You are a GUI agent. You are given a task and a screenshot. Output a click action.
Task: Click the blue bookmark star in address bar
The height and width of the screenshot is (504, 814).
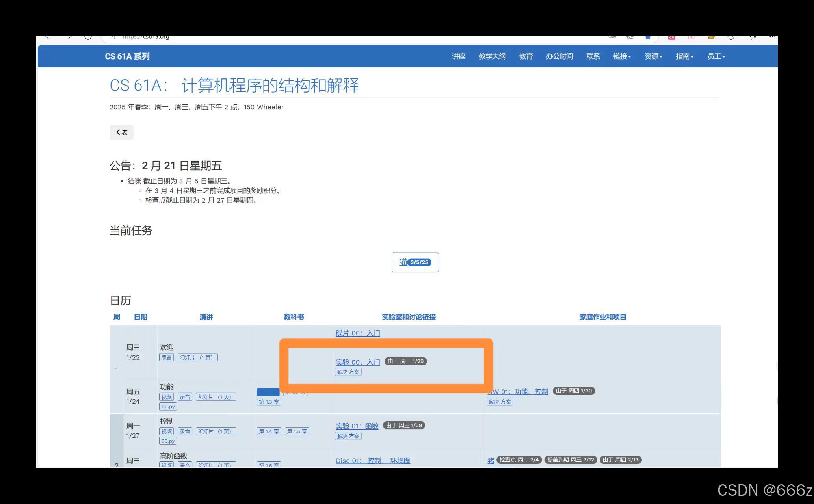(648, 37)
